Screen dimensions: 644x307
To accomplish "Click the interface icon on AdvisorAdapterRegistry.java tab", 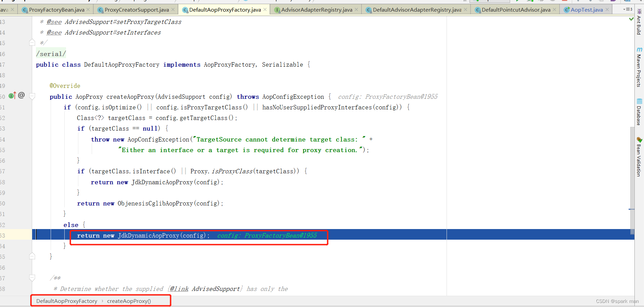I will [277, 10].
